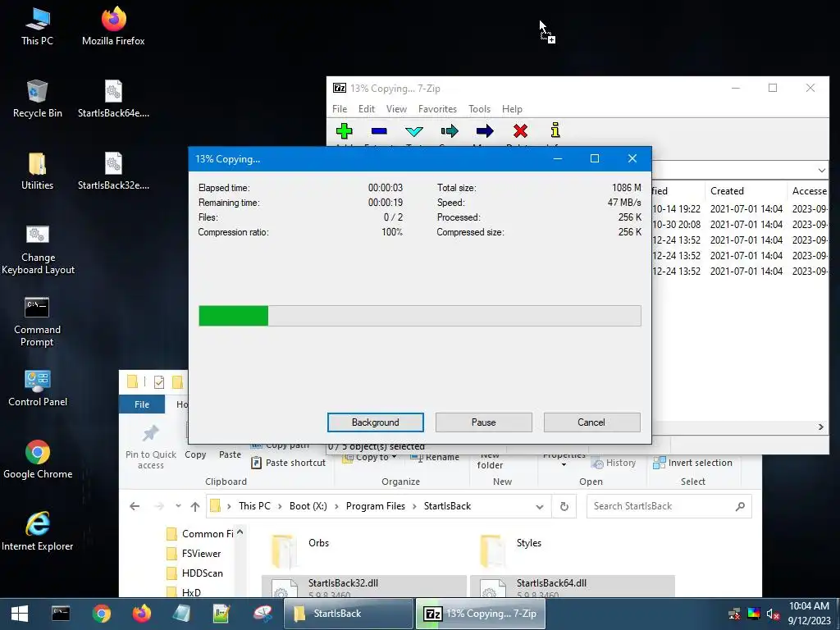
Task: Cancel the copying operation
Action: pos(591,422)
